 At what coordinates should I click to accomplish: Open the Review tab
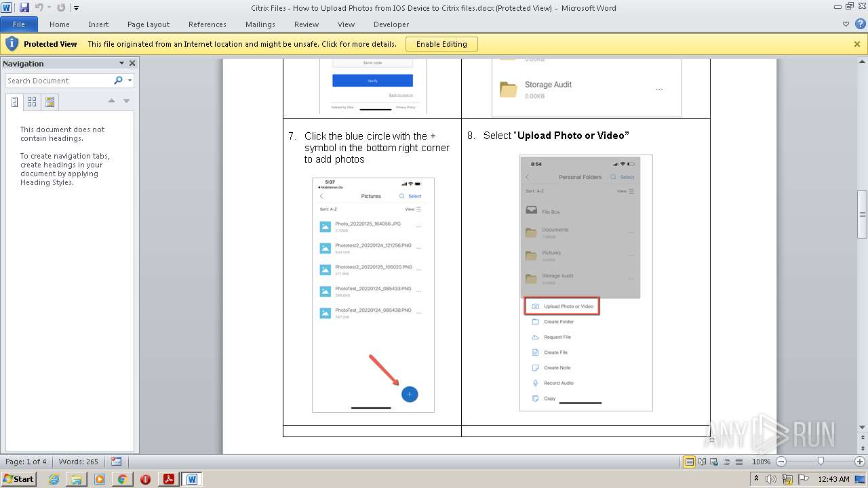307,24
